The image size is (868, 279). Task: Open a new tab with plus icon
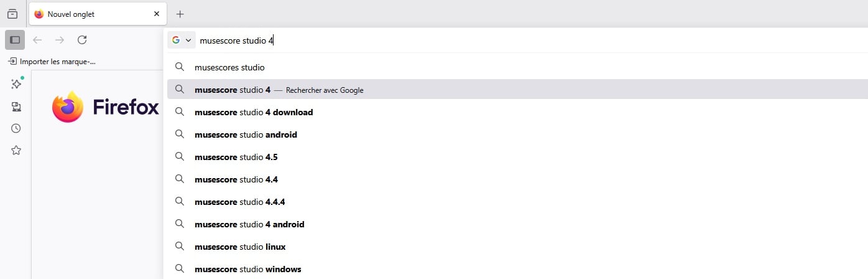[180, 14]
